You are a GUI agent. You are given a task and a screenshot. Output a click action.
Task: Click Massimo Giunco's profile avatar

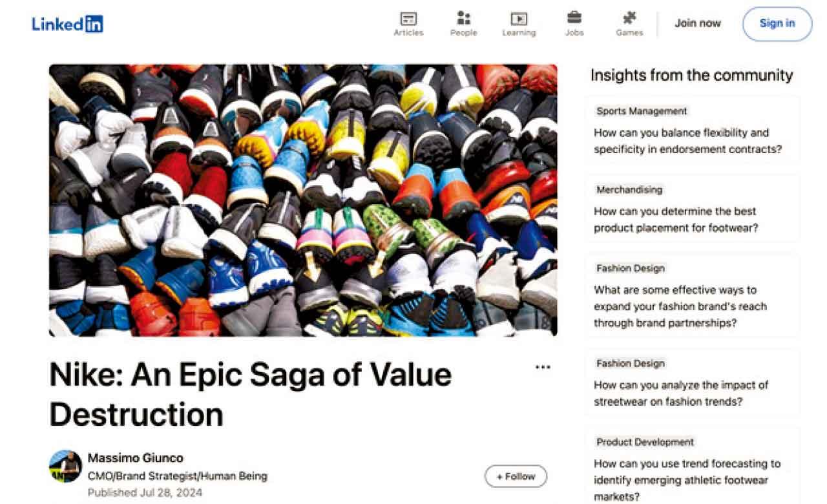[65, 466]
